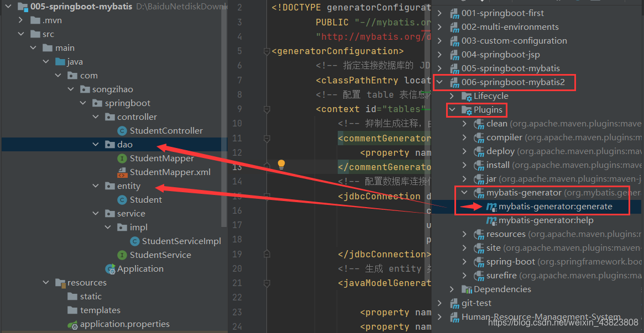Select the 005-springboot-mybatis Maven module label
The image size is (644, 333).
[x=511, y=68]
